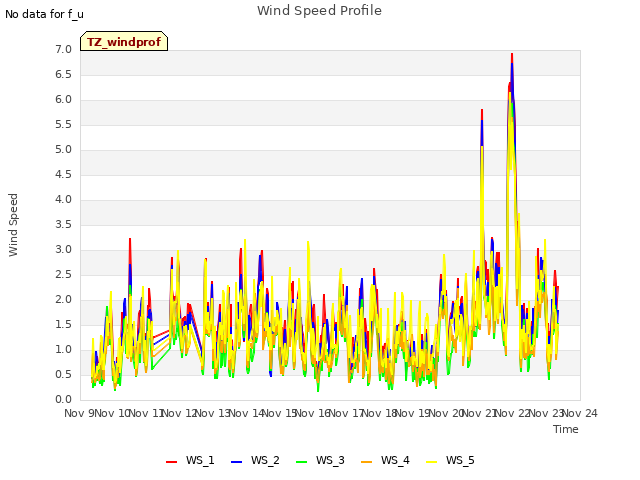Click the Nov 24 x-axis tick label
Image resolution: width=640 pixels, height=480 pixels.
pos(580,413)
